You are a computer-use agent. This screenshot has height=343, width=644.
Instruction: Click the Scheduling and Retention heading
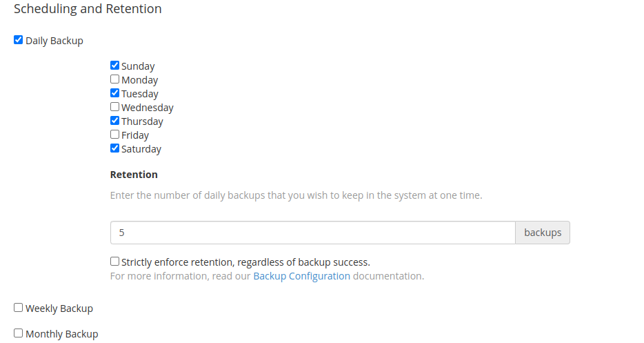[88, 9]
